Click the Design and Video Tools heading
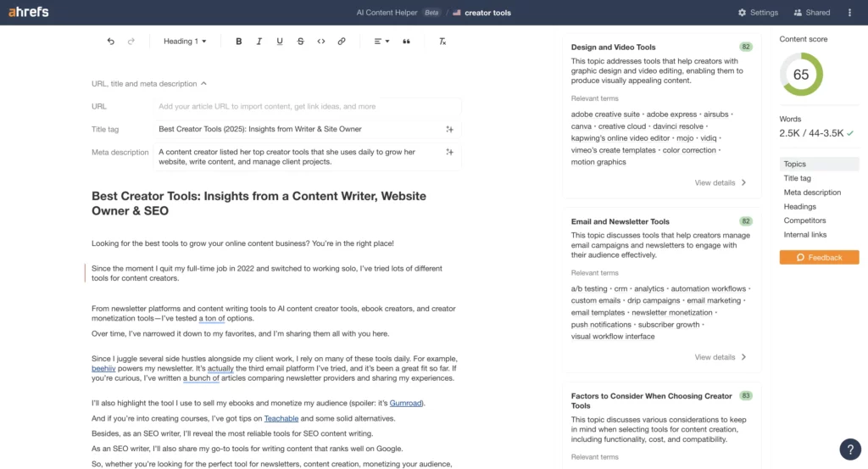The width and height of the screenshot is (868, 469). (x=614, y=47)
